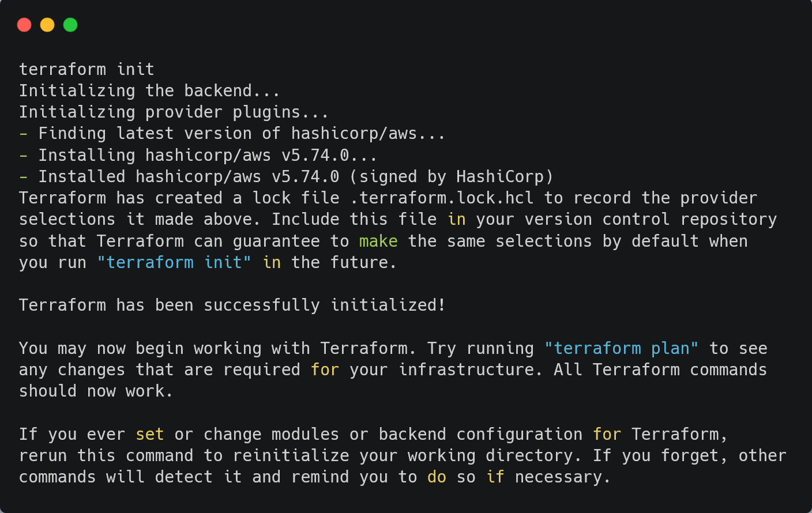812x513 pixels.
Task: Click the red close window button
Action: tap(24, 25)
